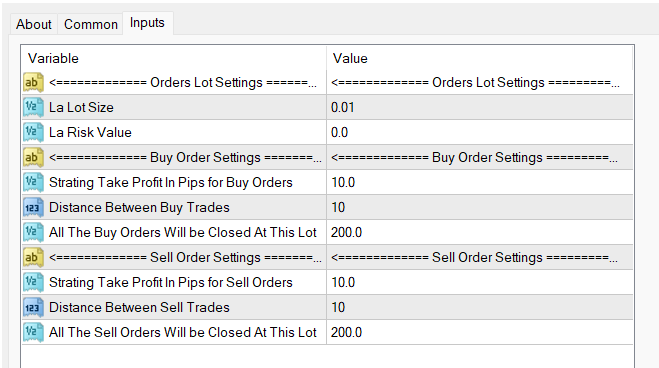
Task: Click the Distance Between Buy Trades value
Action: [x=480, y=207]
